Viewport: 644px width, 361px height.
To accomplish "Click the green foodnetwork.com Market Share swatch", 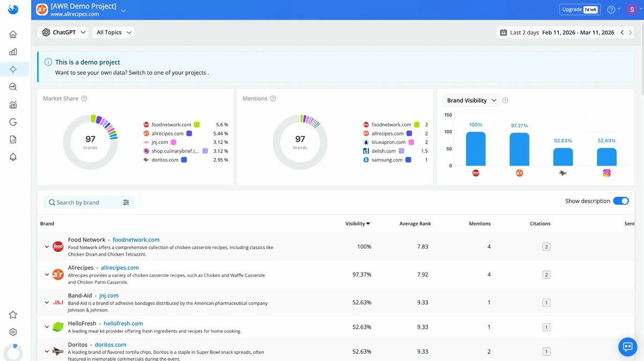I will pos(197,125).
